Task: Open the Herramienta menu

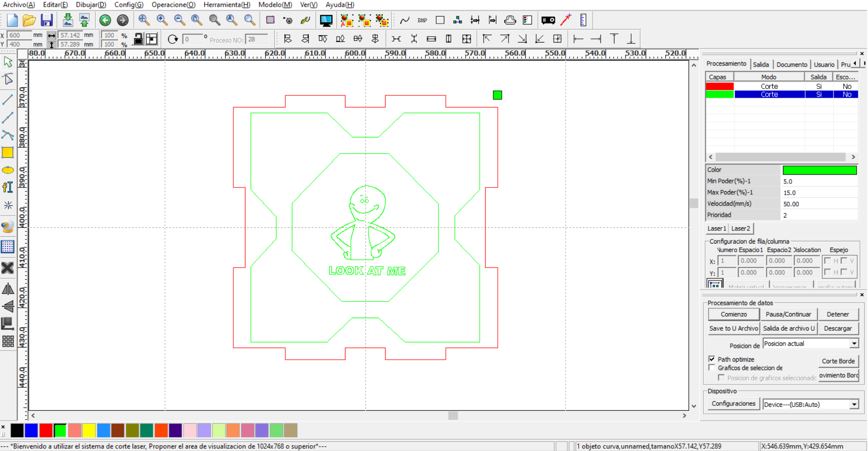Action: coord(226,5)
